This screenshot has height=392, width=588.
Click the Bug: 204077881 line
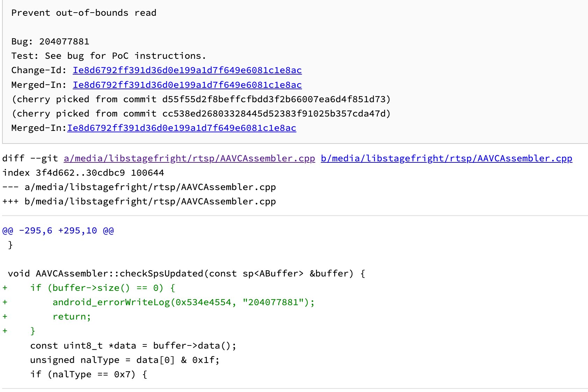coord(50,42)
